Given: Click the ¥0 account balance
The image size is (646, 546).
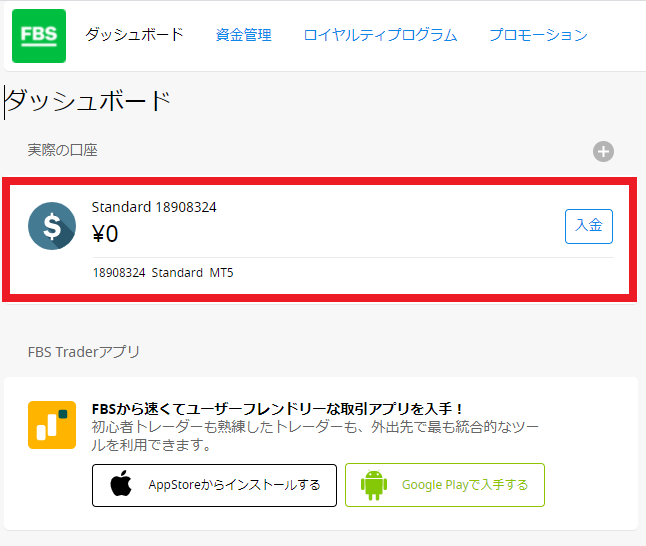Looking at the screenshot, I should pyautogui.click(x=105, y=234).
